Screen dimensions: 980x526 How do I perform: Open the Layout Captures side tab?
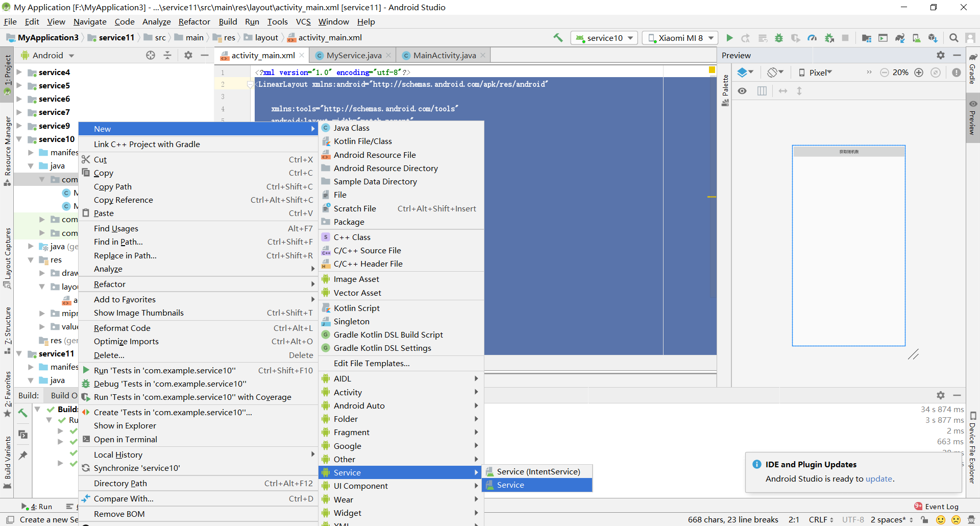coord(7,258)
